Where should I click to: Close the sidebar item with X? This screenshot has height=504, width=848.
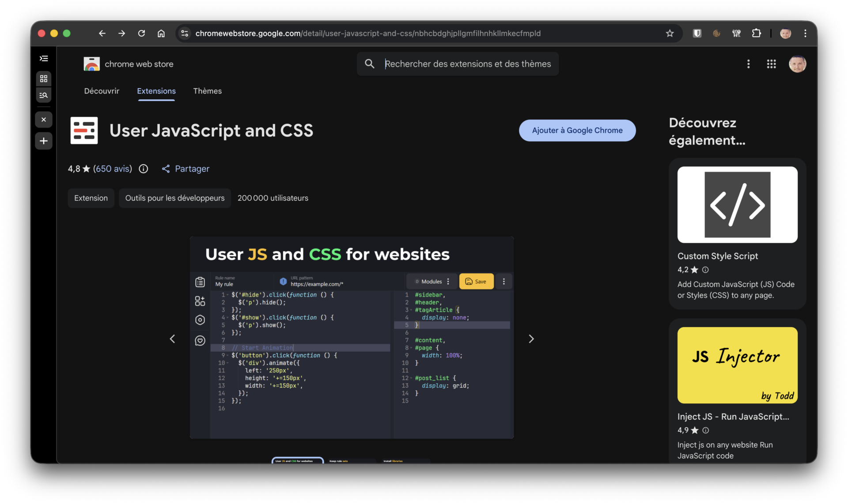(x=44, y=120)
